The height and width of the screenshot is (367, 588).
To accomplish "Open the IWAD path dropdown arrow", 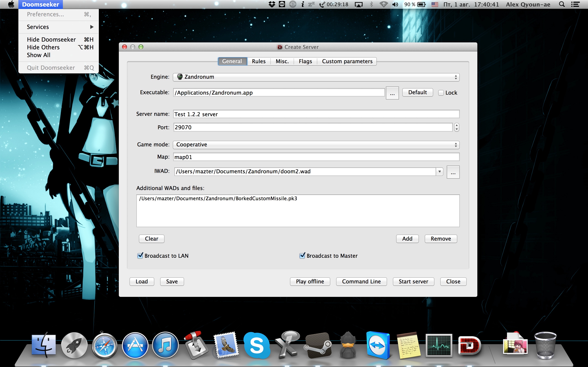I will (439, 172).
